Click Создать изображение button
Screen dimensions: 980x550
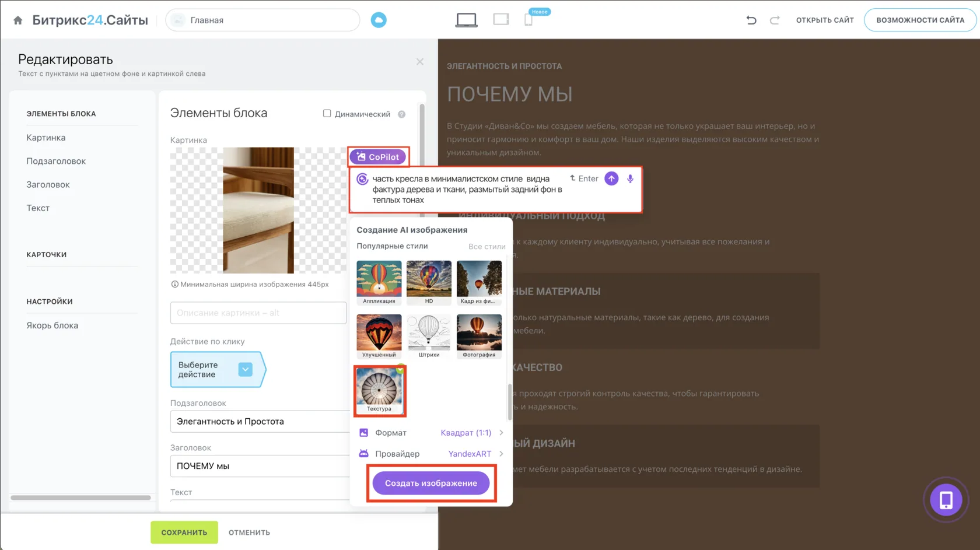(x=431, y=483)
